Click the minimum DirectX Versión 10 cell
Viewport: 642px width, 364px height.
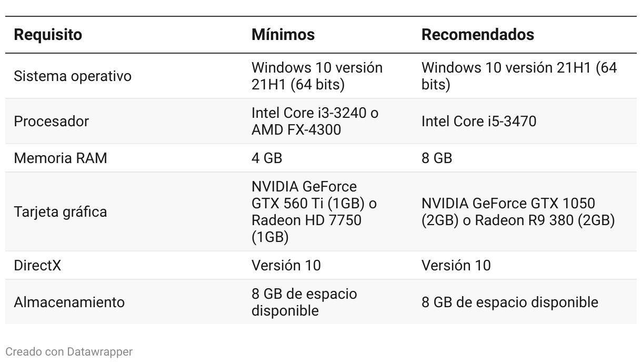(x=286, y=265)
